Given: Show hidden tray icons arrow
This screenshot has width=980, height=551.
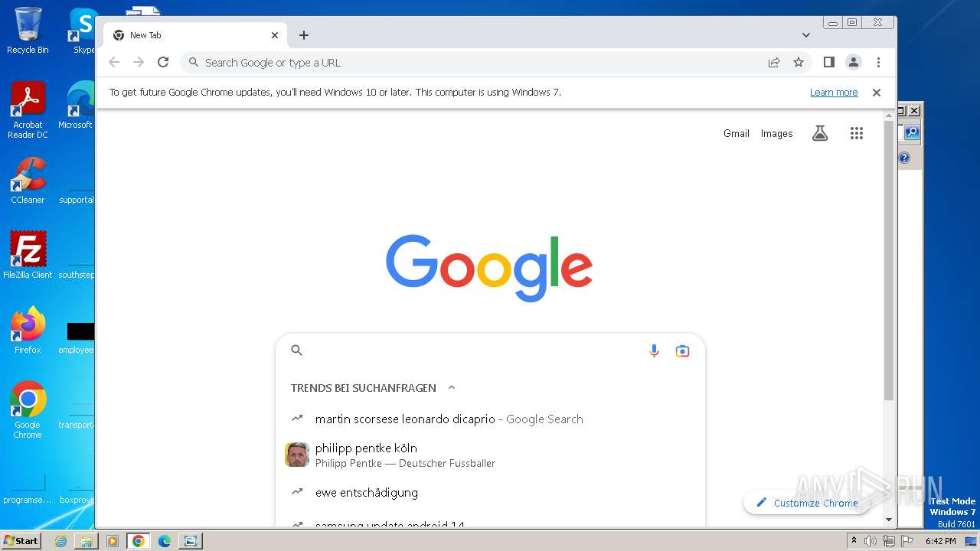Looking at the screenshot, I should 854,540.
